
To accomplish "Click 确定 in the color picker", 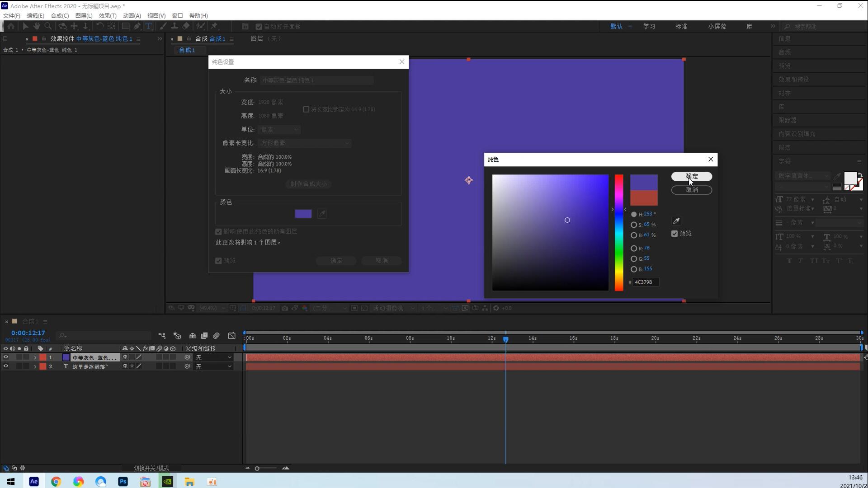I will (x=691, y=176).
